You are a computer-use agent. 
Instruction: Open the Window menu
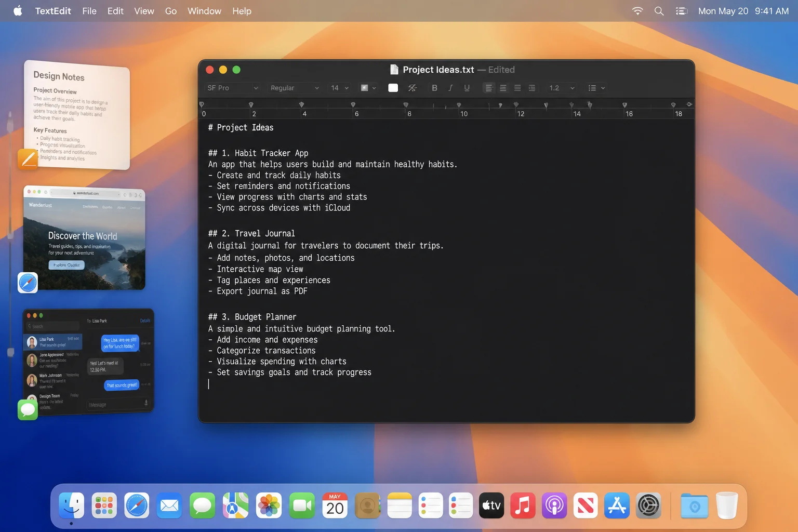pos(204,11)
